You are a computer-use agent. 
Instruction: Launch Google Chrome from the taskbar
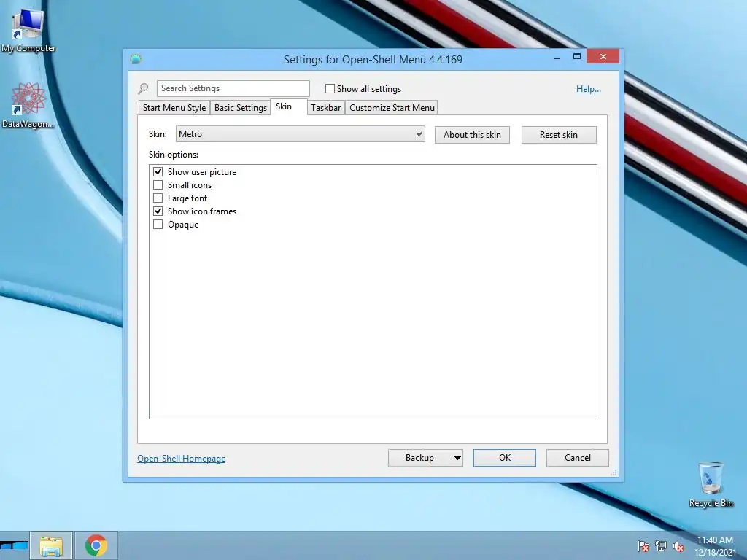tap(96, 545)
